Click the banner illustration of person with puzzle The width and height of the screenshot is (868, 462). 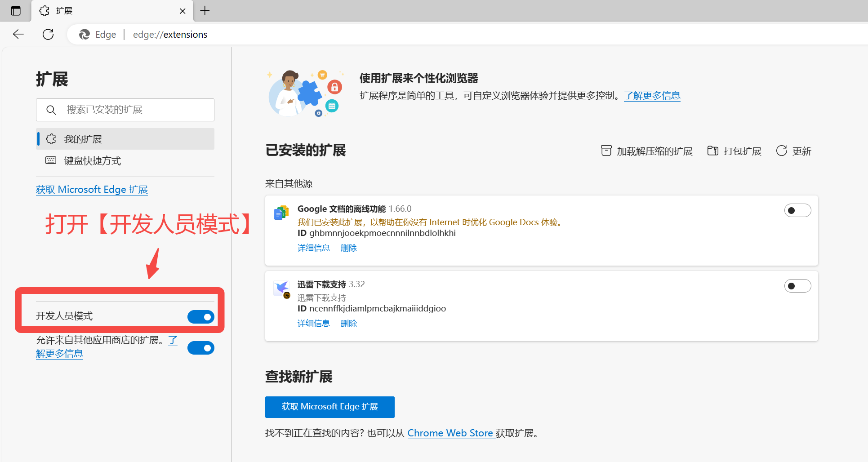coord(305,93)
